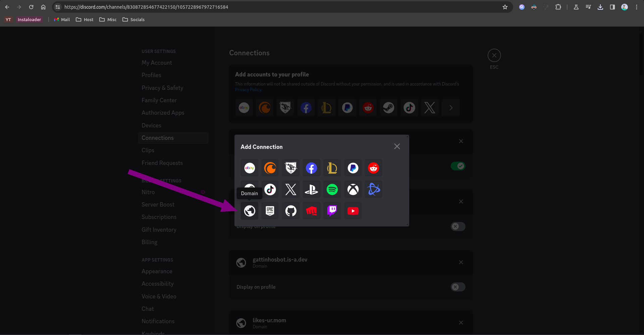644x335 pixels.
Task: Connect a Spotify account
Action: click(332, 189)
